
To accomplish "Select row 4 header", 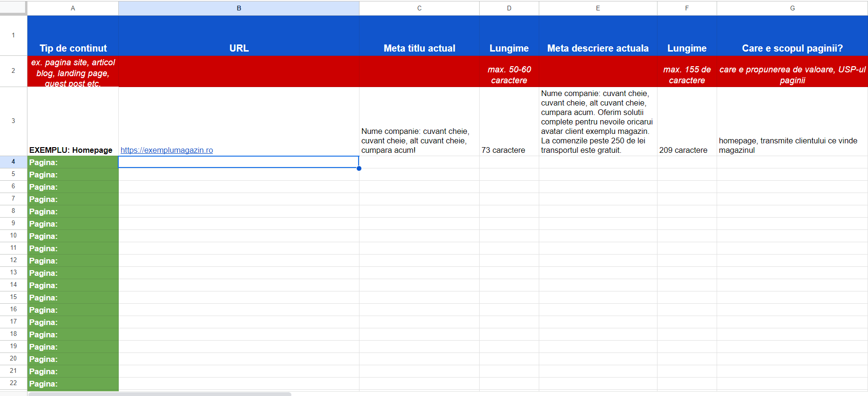I will [13, 162].
